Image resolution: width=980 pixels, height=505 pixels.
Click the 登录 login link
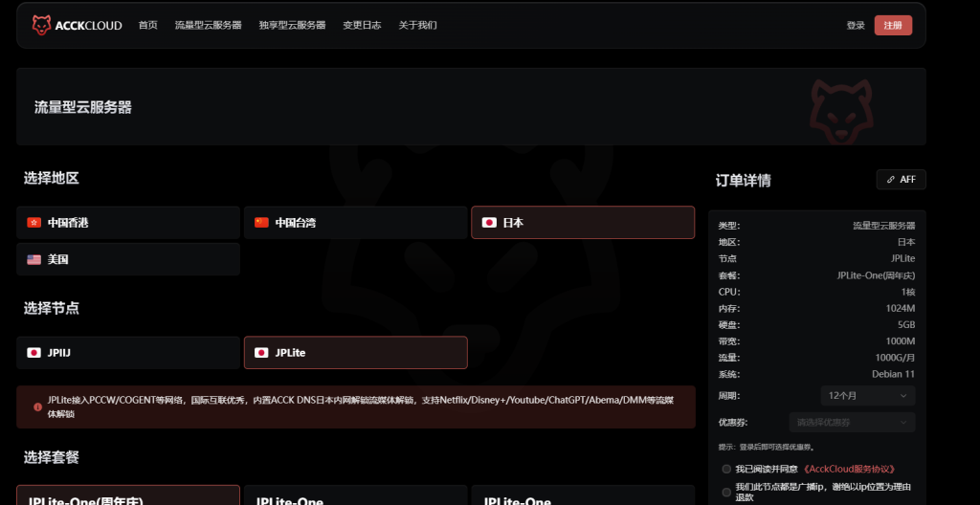tap(856, 26)
